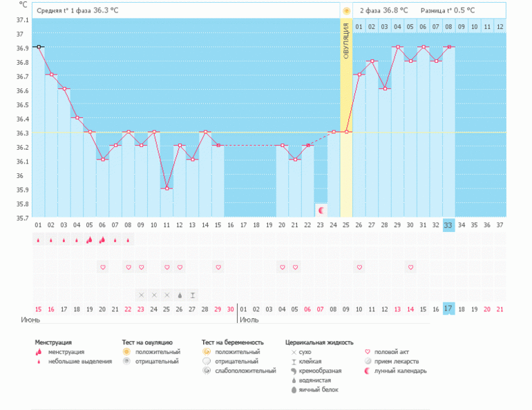
Task: Click the heart icon on cycle day 26
Action: pyautogui.click(x=359, y=267)
